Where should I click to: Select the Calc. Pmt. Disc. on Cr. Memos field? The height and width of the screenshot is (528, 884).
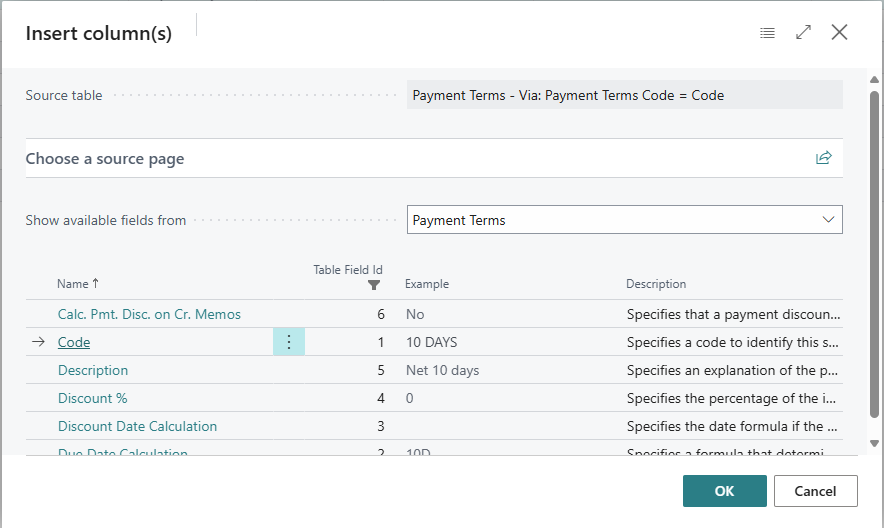point(149,314)
